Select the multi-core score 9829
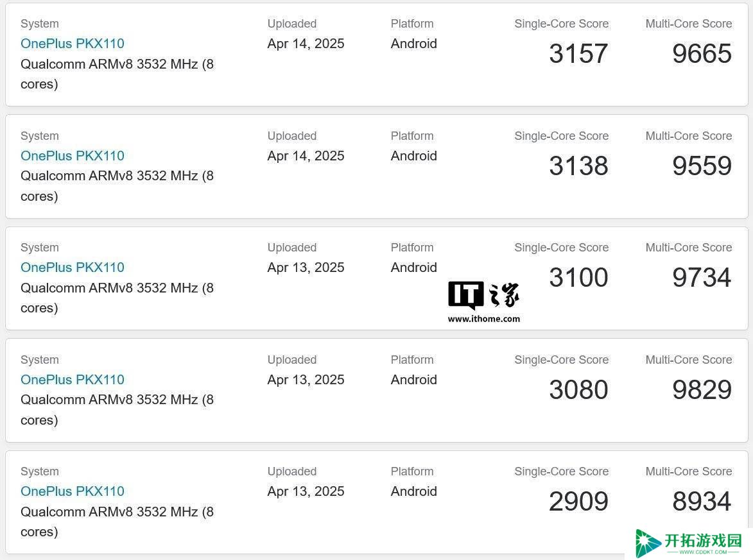Screen dimensions: 753x560 pyautogui.click(x=702, y=389)
